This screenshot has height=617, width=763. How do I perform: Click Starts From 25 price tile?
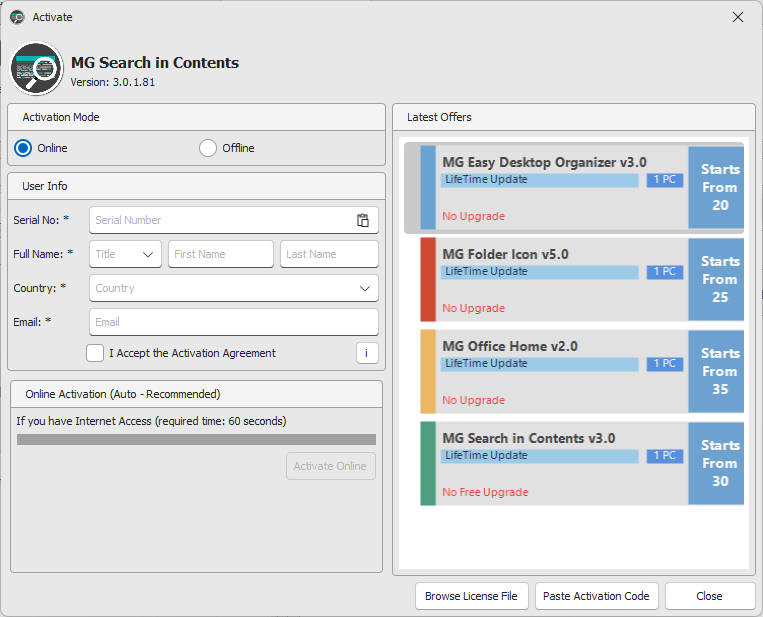[716, 279]
